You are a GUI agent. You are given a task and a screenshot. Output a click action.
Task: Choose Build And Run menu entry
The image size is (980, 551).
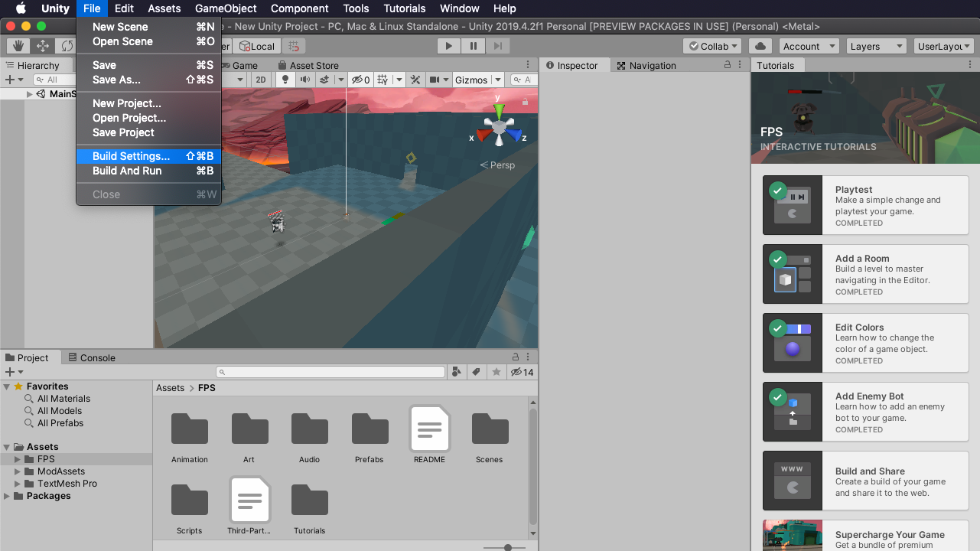pyautogui.click(x=148, y=171)
